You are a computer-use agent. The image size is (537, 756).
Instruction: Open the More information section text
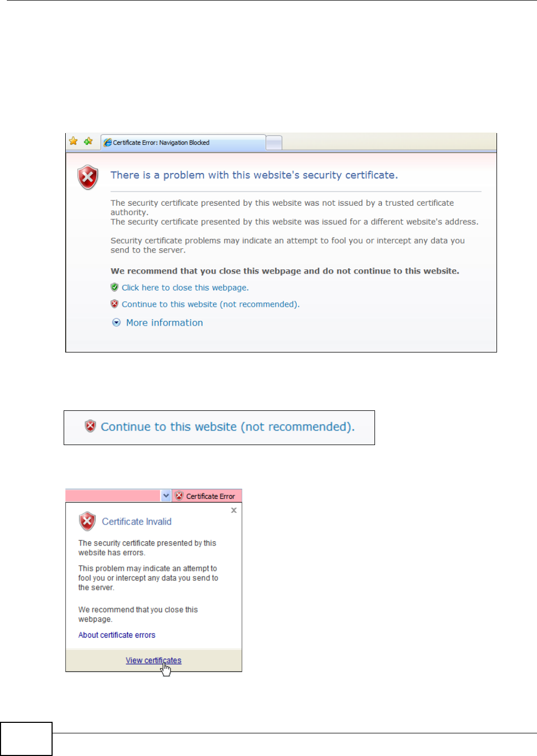[x=165, y=322]
